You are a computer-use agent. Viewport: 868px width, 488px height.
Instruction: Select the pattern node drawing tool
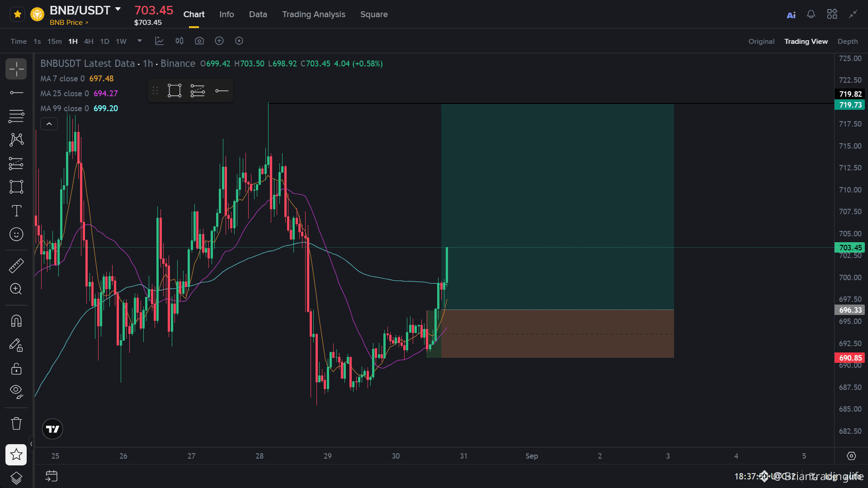point(16,140)
